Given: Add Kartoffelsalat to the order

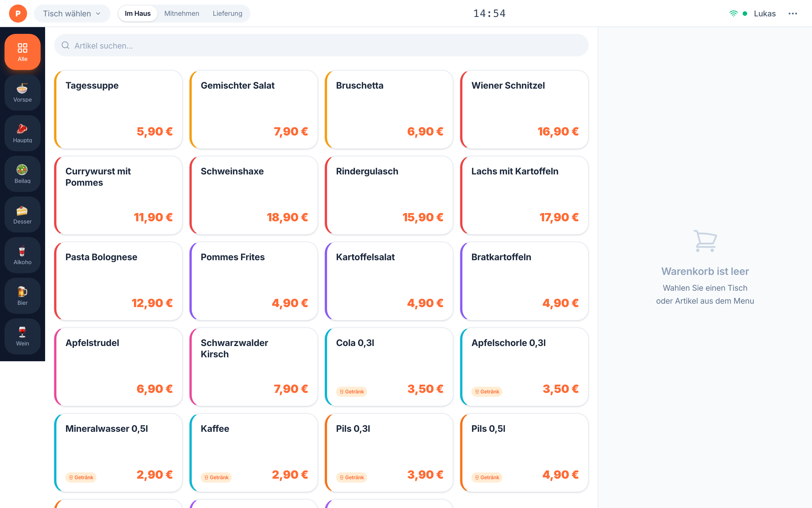Looking at the screenshot, I should pyautogui.click(x=389, y=281).
